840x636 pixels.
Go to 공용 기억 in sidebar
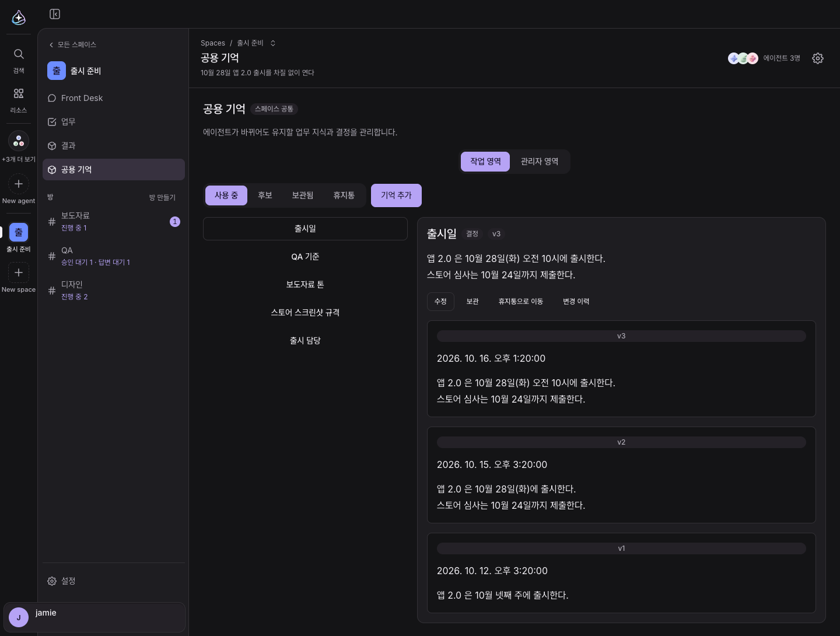(114, 170)
